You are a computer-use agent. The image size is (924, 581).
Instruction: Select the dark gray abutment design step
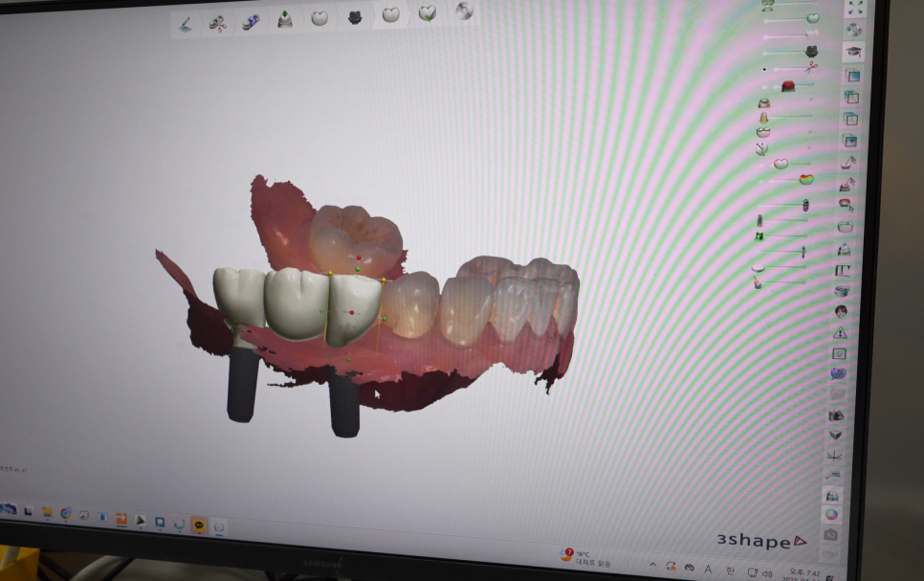[x=355, y=17]
